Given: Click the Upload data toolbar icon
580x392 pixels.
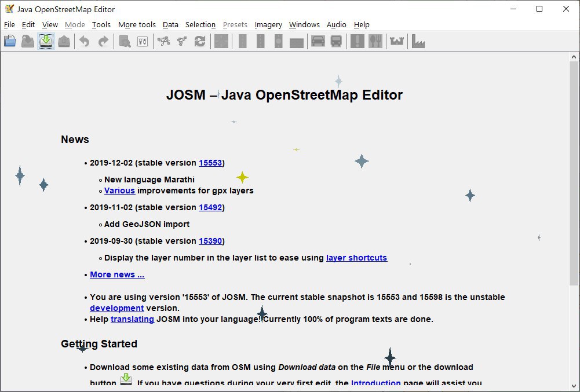Looking at the screenshot, I should point(64,41).
